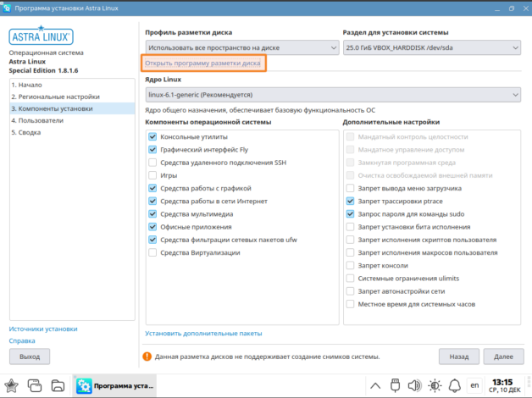Enable 'Средства удаленного подключения SSH'
This screenshot has width=532, height=398.
pos(152,163)
